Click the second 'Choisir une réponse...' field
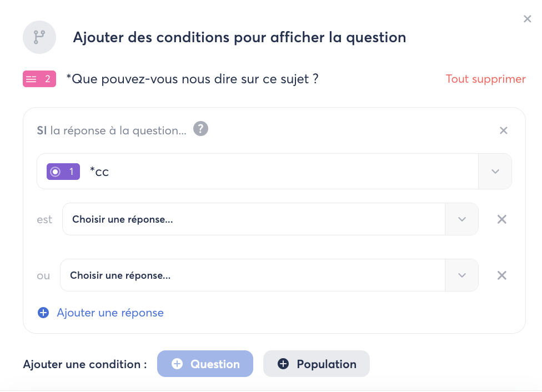 (x=252, y=275)
